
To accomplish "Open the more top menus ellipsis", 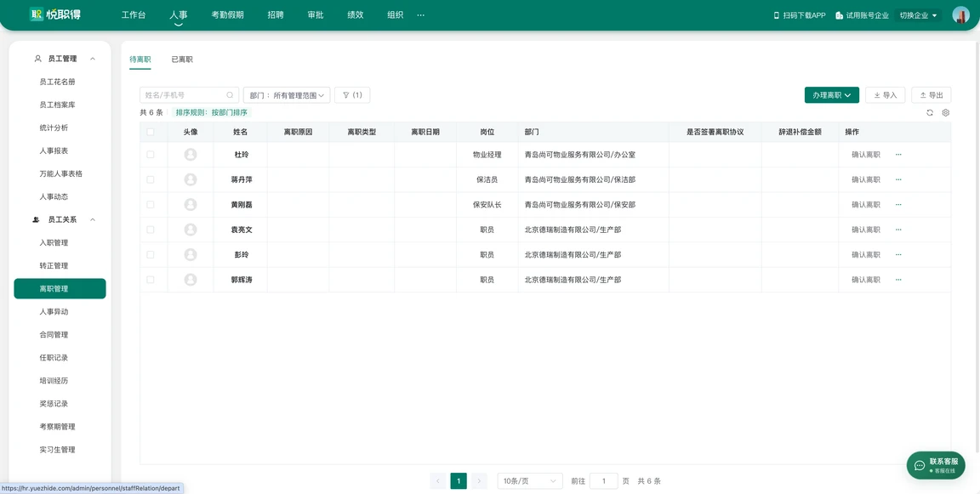I will pos(420,15).
